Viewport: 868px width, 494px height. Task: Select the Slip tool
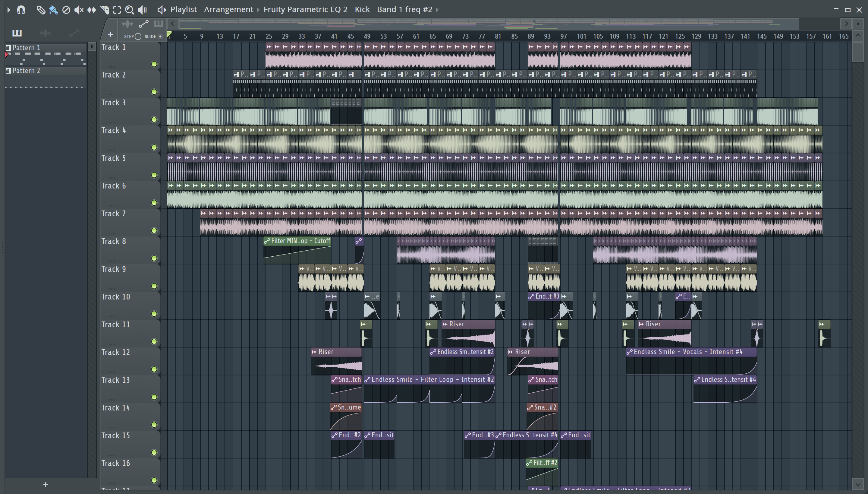click(x=92, y=10)
